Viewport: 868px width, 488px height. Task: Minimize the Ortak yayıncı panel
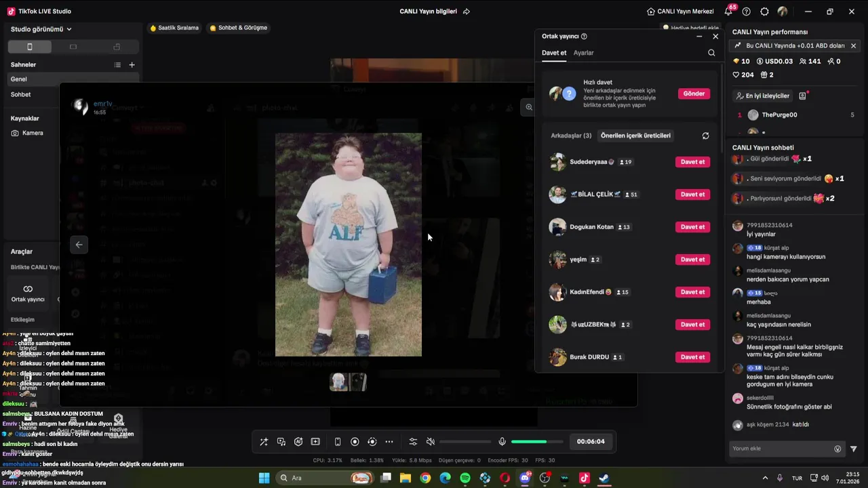tap(699, 37)
